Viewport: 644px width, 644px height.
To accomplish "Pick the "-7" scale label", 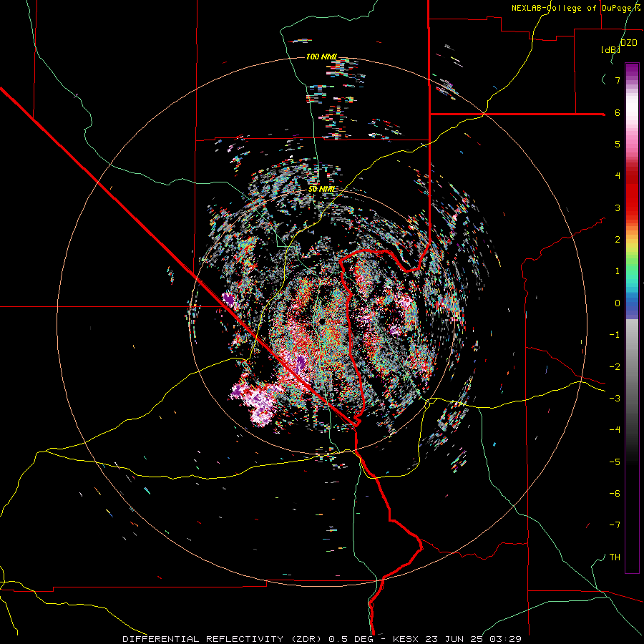I will 615,525.
